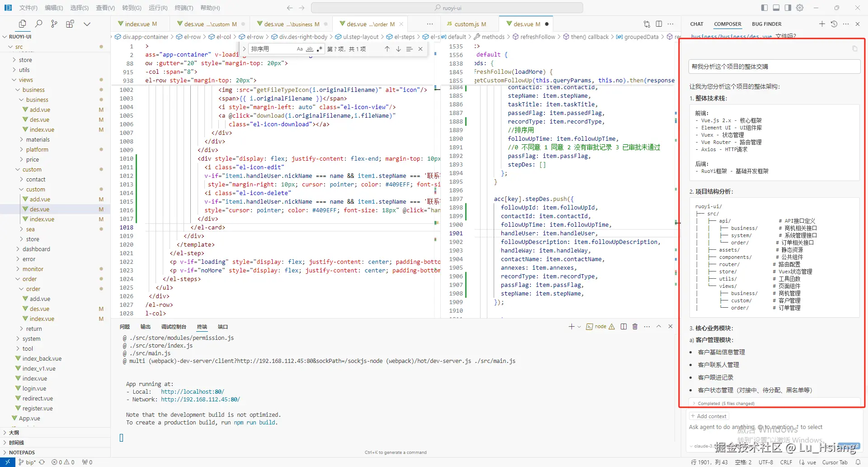The width and height of the screenshot is (868, 467).
Task: Create a new terminal with the plus icon
Action: 571,326
